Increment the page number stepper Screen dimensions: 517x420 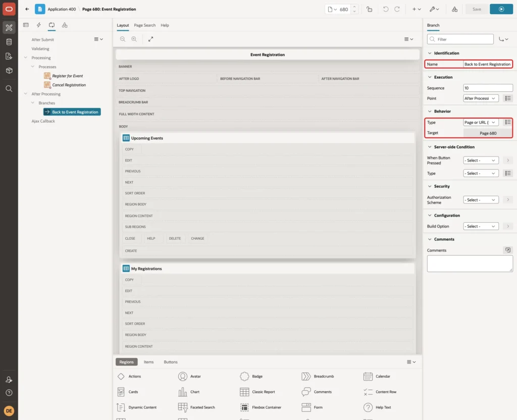coord(354,7)
